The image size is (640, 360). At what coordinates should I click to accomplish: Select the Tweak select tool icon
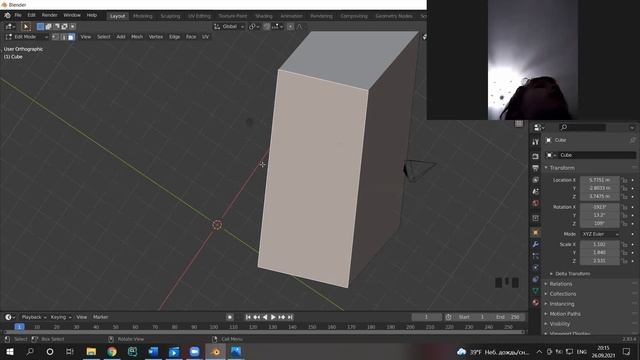(x=26, y=27)
